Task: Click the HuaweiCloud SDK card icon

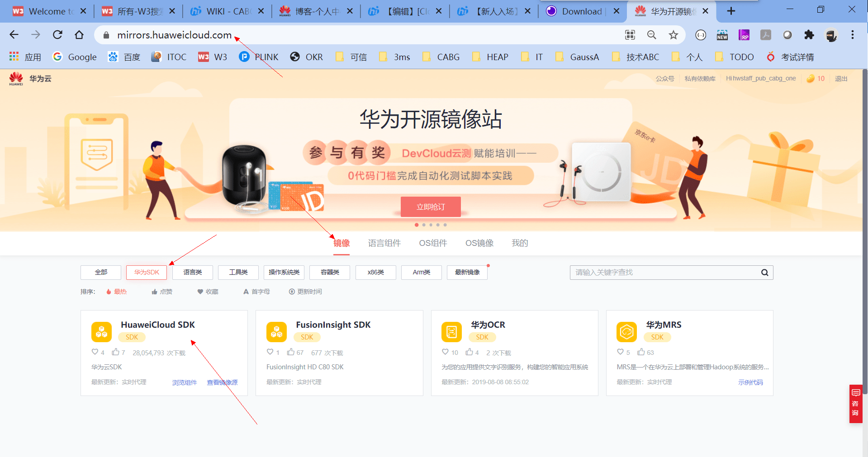Action: [x=102, y=332]
